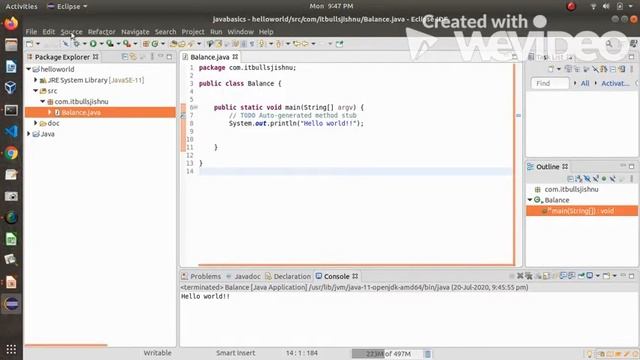Click the Run External Tools icon
The image size is (640, 360).
(x=127, y=44)
